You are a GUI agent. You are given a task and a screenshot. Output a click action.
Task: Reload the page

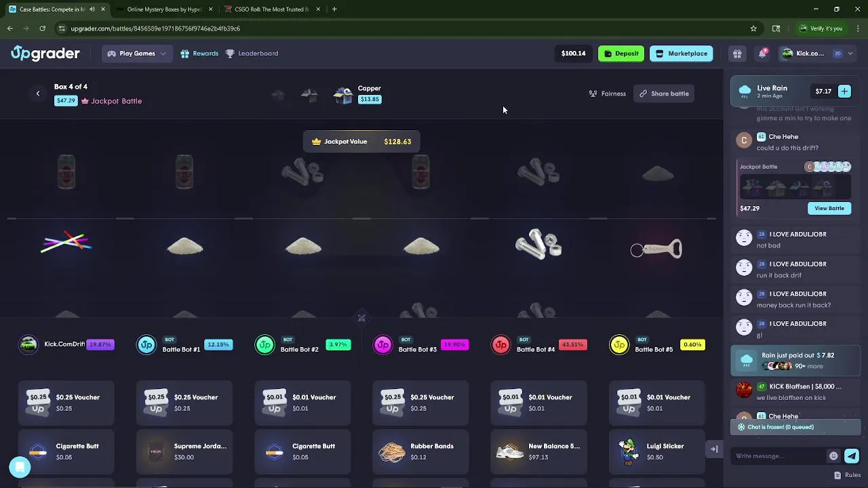(x=42, y=28)
